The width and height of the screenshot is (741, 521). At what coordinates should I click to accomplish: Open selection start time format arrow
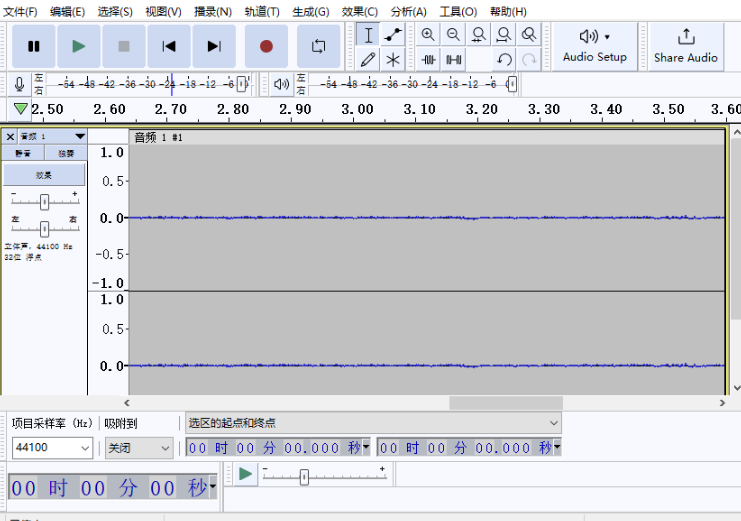point(366,447)
